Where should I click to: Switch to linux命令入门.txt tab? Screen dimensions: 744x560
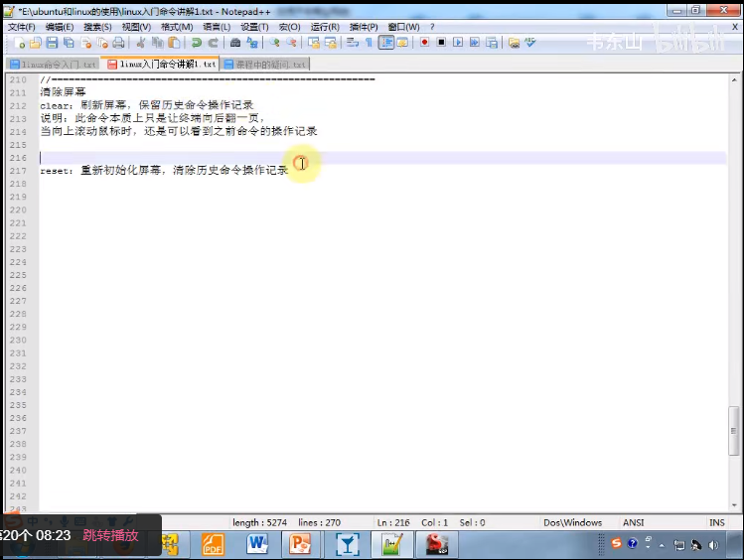click(54, 64)
